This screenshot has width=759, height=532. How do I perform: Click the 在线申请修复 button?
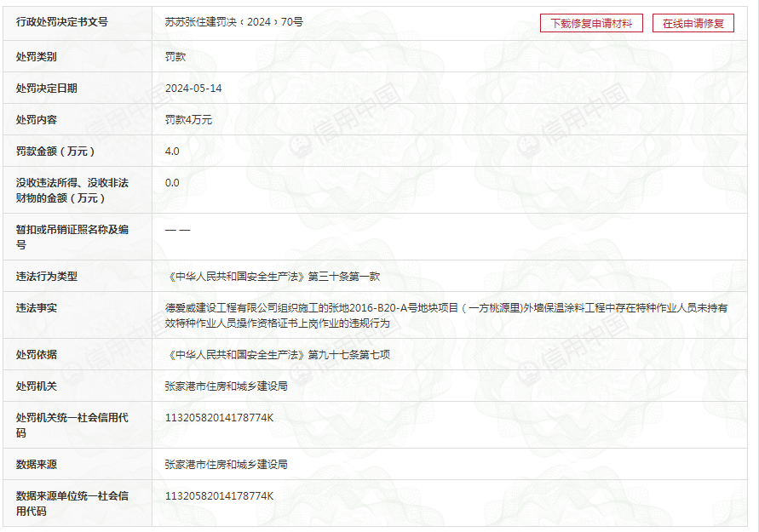point(693,23)
